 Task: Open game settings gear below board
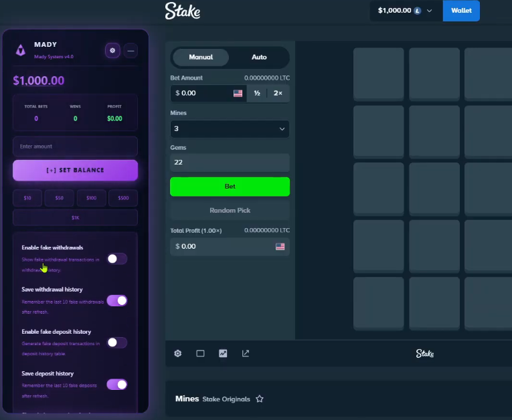(177, 353)
